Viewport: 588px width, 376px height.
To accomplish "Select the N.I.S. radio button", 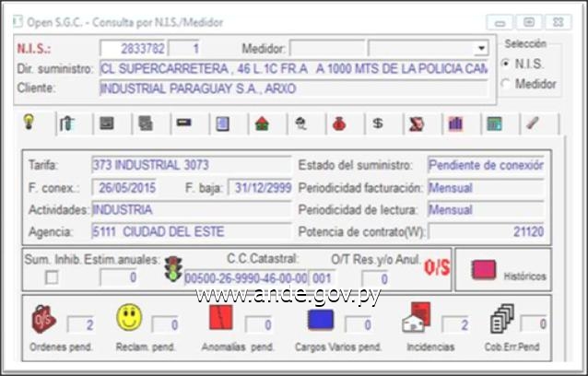I will [505, 63].
